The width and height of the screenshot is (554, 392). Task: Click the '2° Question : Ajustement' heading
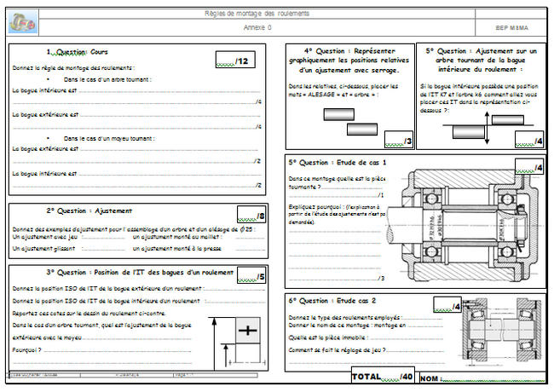89,210
